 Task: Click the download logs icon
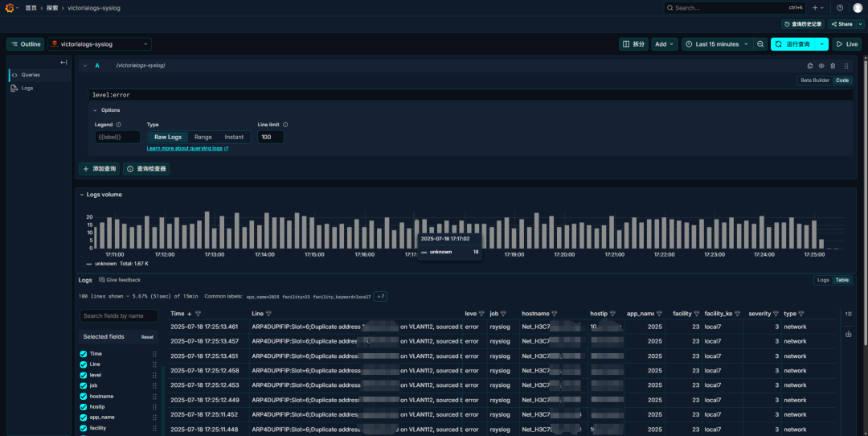click(x=848, y=334)
